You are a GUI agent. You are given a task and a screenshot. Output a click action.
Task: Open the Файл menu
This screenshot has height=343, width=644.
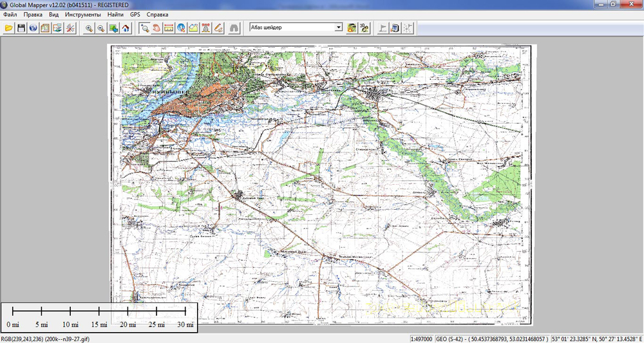pos(10,14)
